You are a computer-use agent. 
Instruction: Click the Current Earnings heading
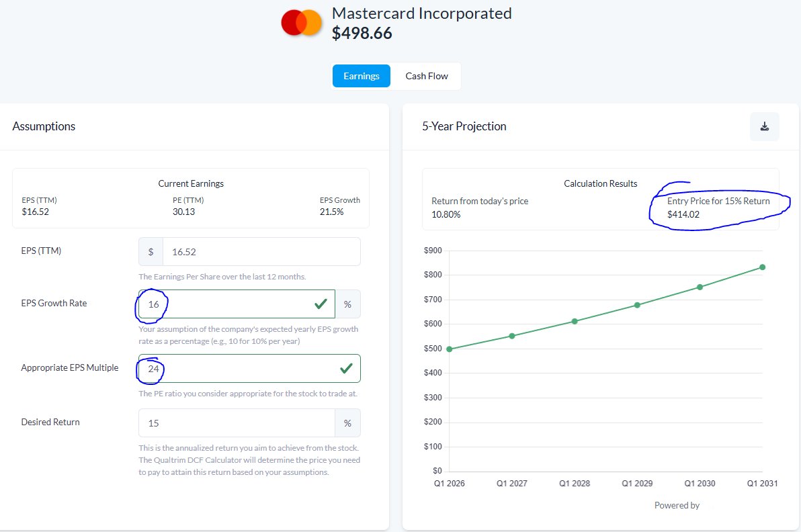point(191,183)
